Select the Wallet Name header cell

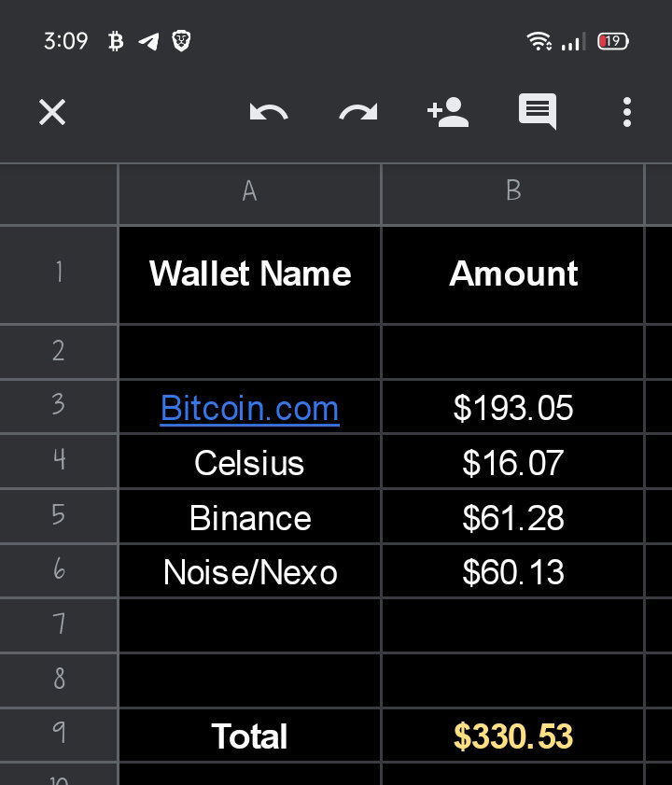pyautogui.click(x=249, y=274)
